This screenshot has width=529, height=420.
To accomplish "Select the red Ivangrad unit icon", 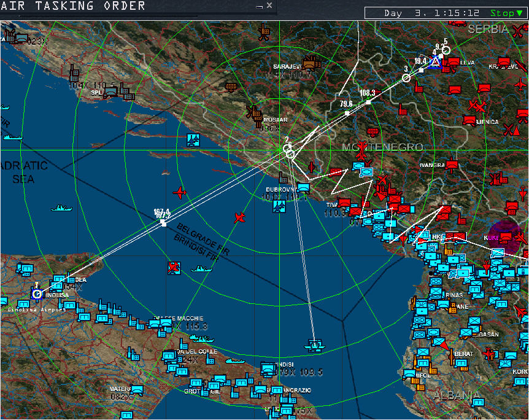I will (x=452, y=165).
